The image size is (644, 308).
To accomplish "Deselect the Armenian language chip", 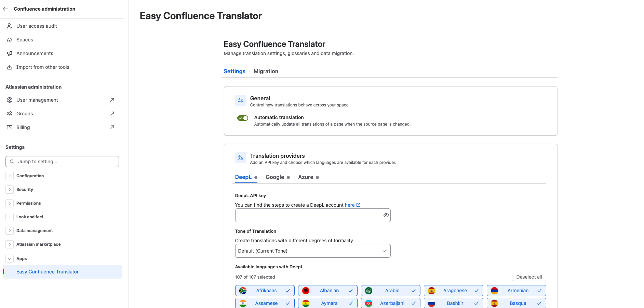I will click(x=516, y=291).
